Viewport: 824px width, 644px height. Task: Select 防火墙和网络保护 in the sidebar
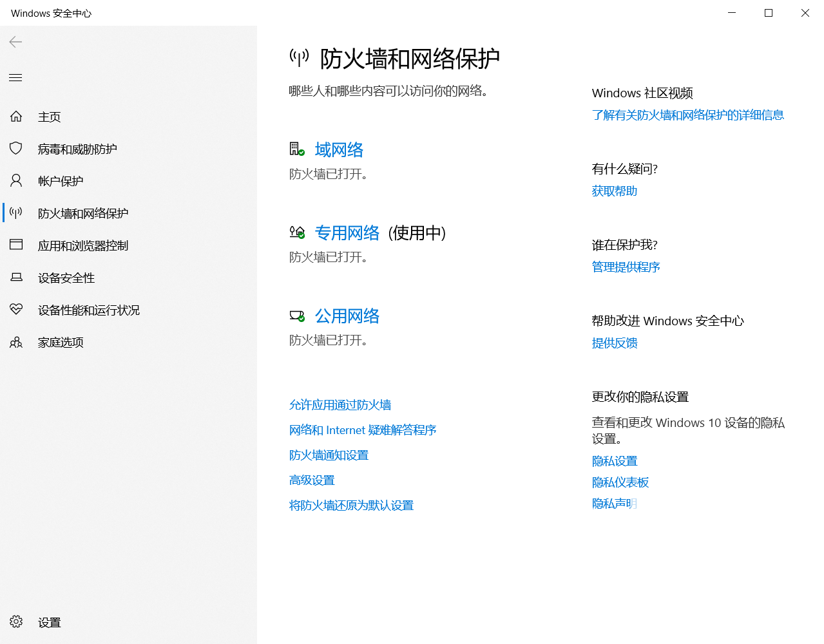click(x=82, y=213)
